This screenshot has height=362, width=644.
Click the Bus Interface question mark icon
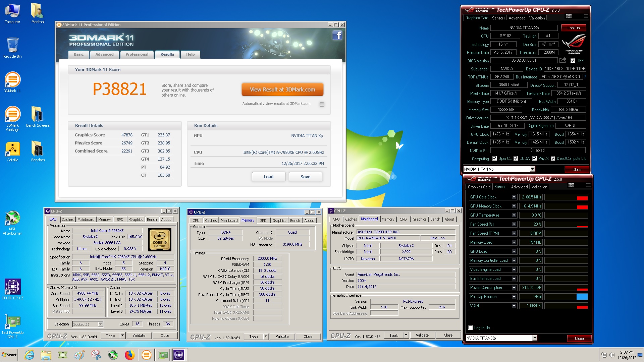(x=585, y=77)
